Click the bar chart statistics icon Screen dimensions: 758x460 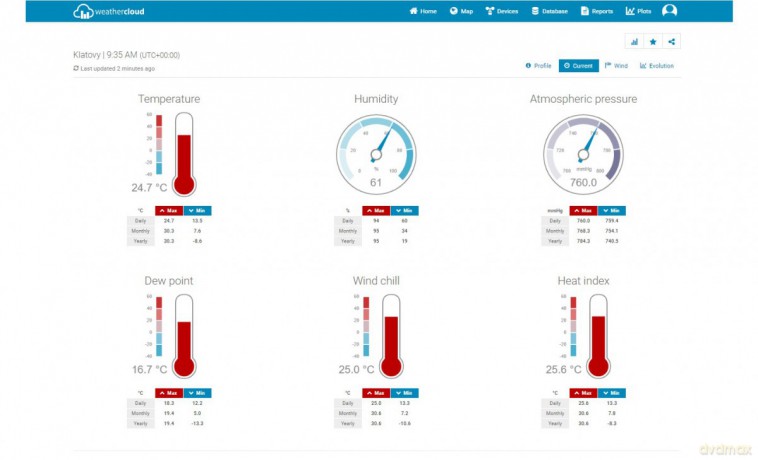(634, 42)
